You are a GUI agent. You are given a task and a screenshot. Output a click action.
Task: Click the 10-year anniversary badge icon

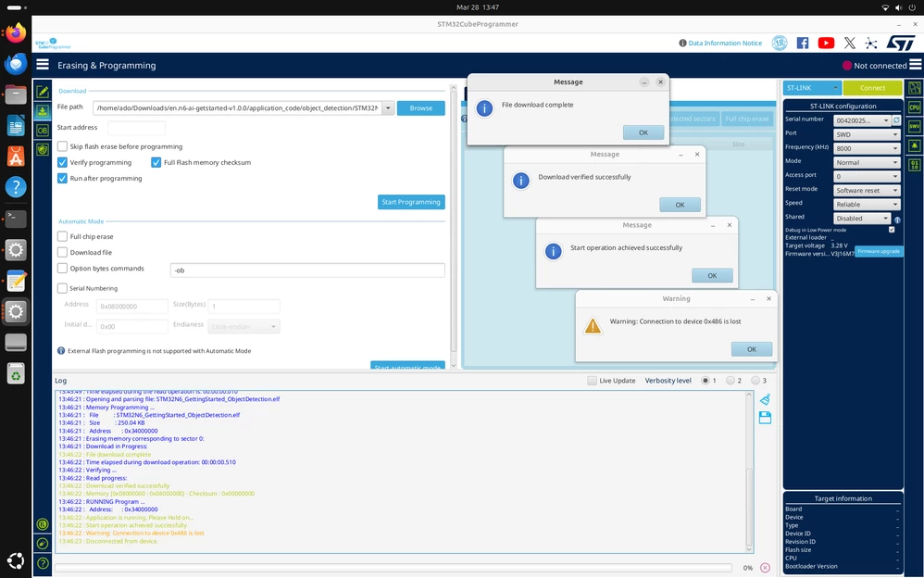[x=780, y=43]
